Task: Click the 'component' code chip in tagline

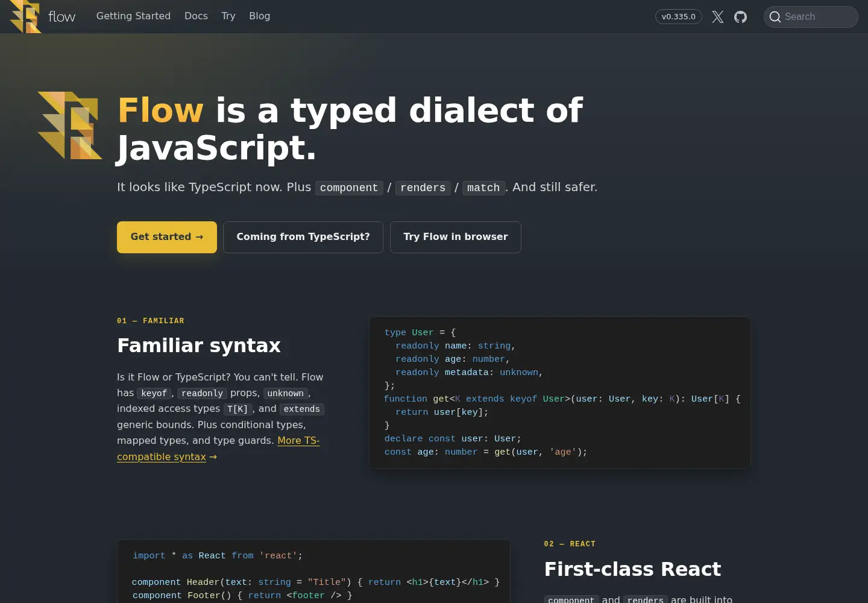Action: coord(349,188)
